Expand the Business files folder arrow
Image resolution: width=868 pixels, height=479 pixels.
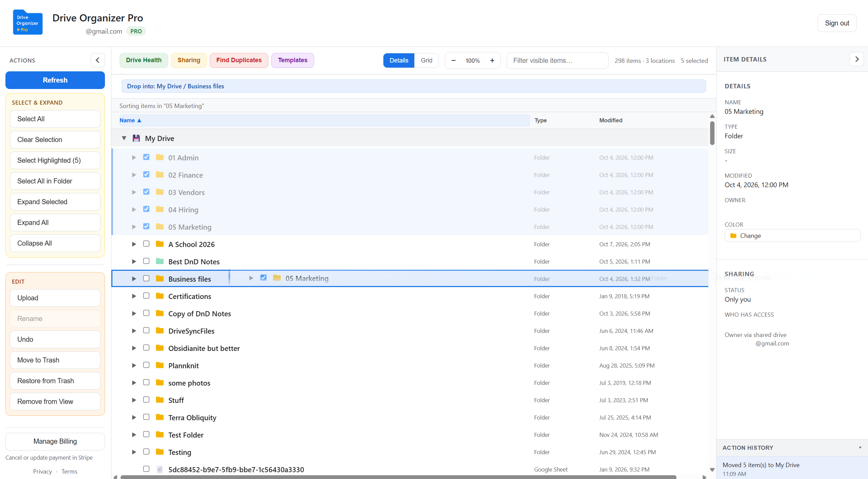tap(134, 279)
